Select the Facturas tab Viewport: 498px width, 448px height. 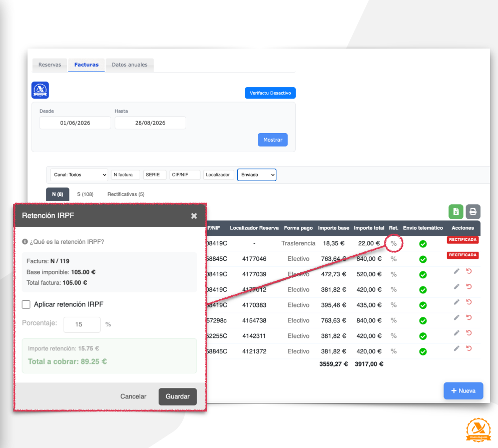(x=87, y=65)
